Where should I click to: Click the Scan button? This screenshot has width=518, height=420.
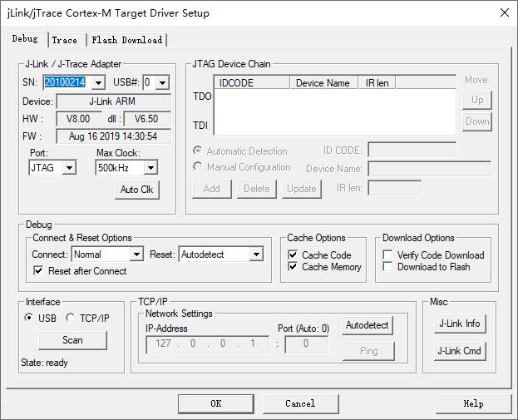point(72,340)
